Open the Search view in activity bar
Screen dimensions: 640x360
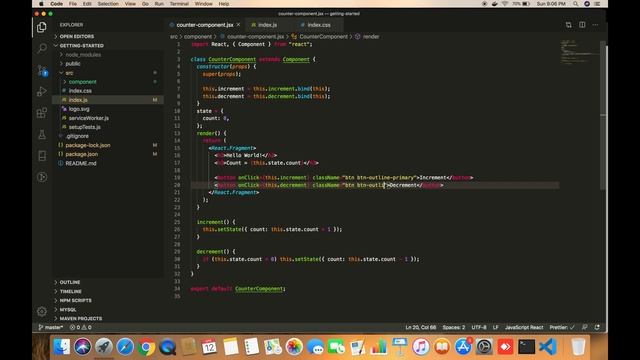click(42, 49)
